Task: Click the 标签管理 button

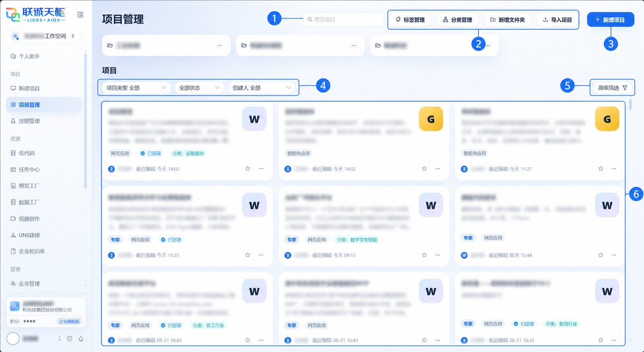Action: [410, 20]
